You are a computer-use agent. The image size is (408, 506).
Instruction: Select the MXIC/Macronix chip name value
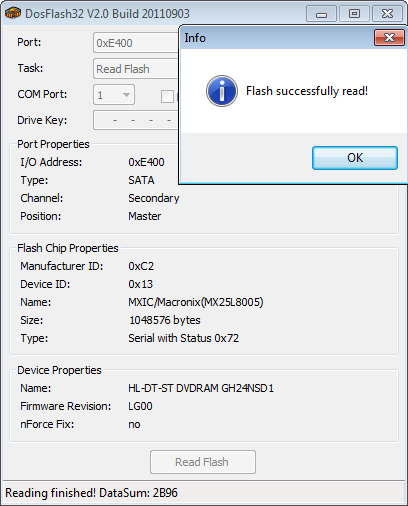tap(196, 302)
